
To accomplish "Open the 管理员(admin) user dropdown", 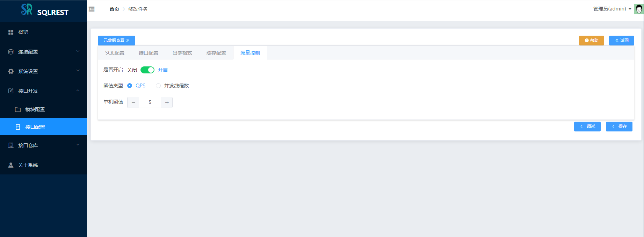I will point(612,9).
